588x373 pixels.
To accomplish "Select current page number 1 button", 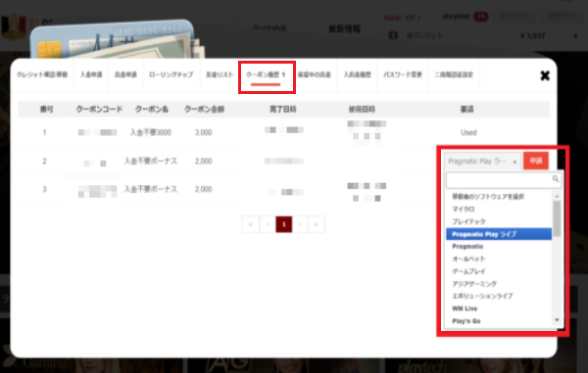I will [x=284, y=224].
